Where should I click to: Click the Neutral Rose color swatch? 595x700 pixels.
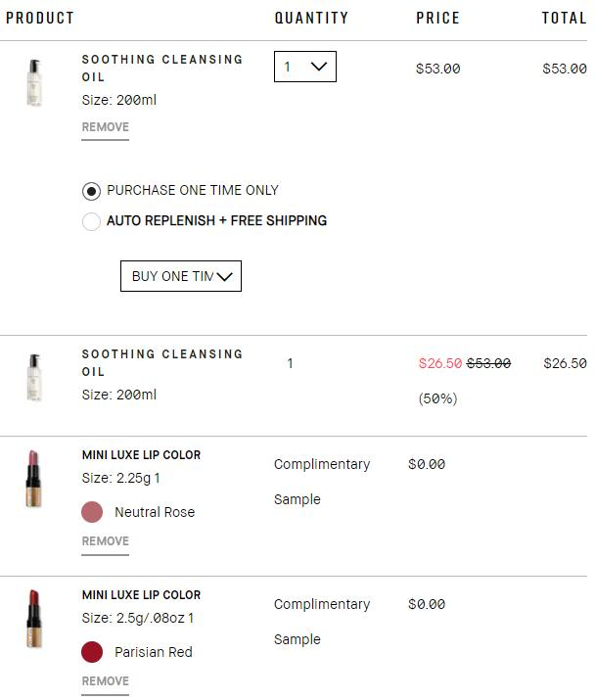click(92, 512)
